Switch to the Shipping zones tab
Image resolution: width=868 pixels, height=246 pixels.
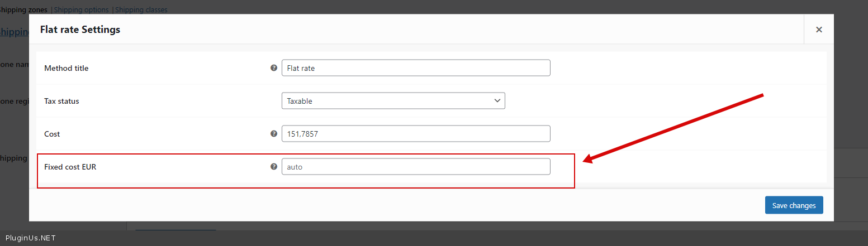coord(25,9)
